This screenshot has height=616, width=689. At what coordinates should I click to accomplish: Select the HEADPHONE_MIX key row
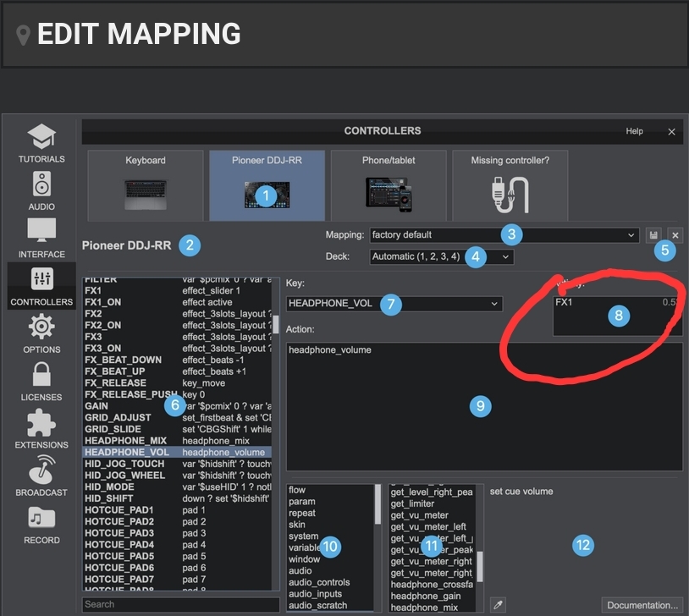(x=177, y=441)
